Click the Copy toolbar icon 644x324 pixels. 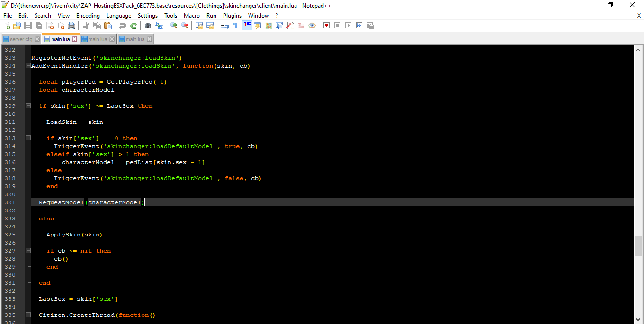pos(97,26)
